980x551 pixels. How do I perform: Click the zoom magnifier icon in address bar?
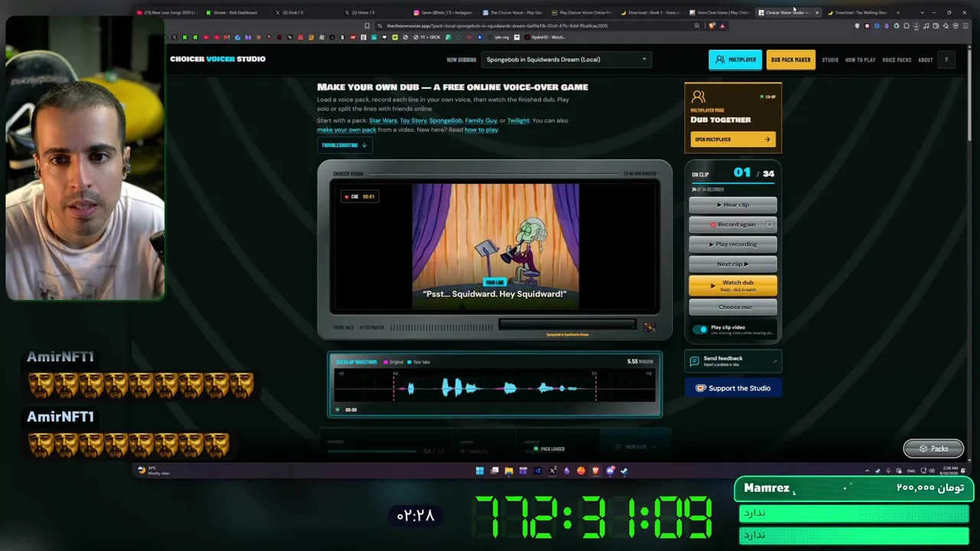[x=697, y=25]
